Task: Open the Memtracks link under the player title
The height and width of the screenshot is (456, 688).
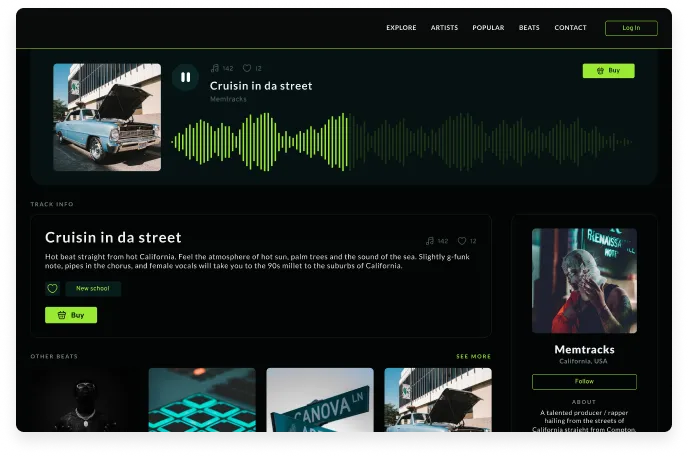Action: tap(228, 99)
